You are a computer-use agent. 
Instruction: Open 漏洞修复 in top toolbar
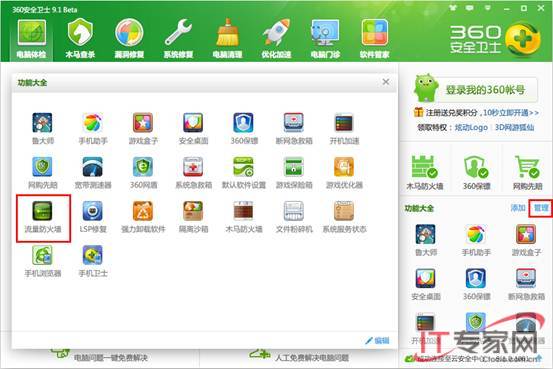(x=129, y=39)
